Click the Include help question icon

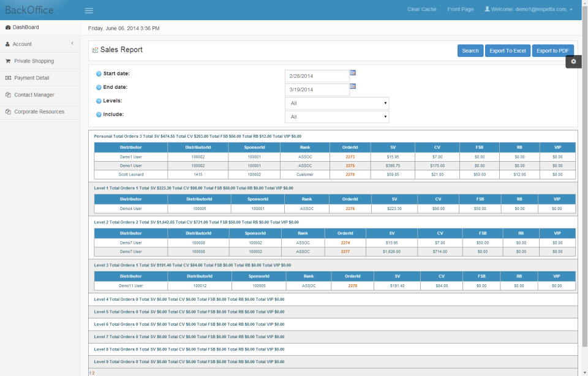(99, 115)
